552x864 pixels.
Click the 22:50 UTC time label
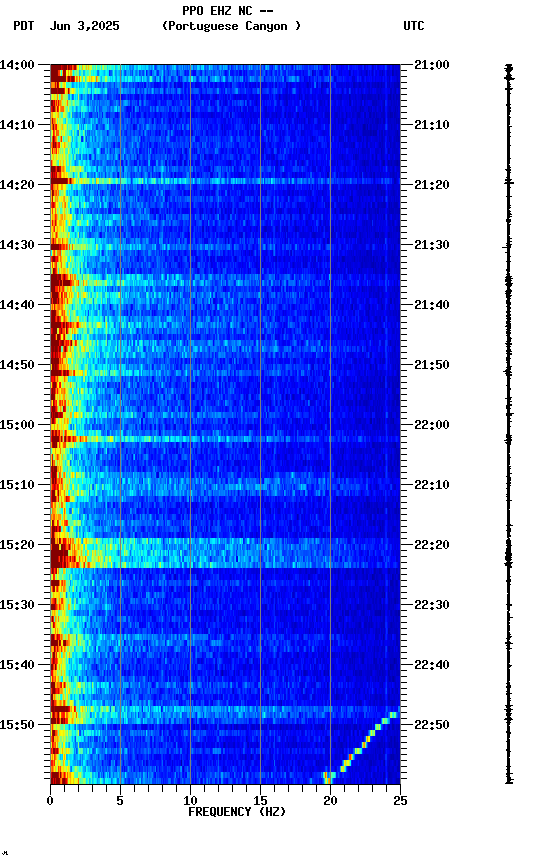pos(432,725)
